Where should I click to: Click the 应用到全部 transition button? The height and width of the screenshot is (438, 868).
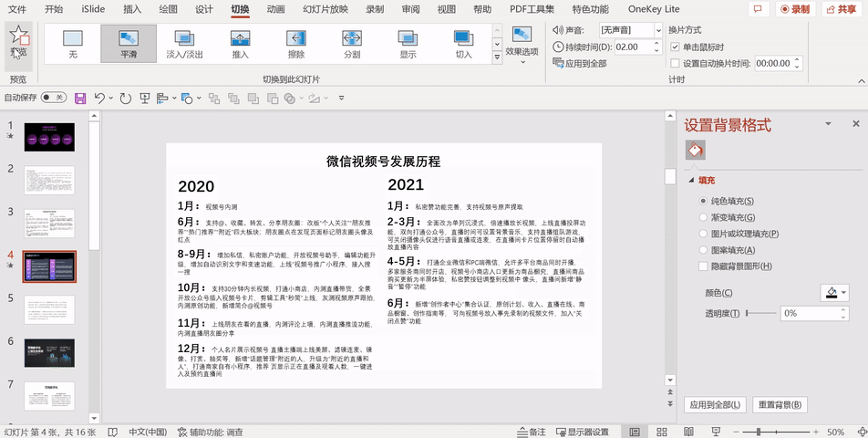click(580, 63)
